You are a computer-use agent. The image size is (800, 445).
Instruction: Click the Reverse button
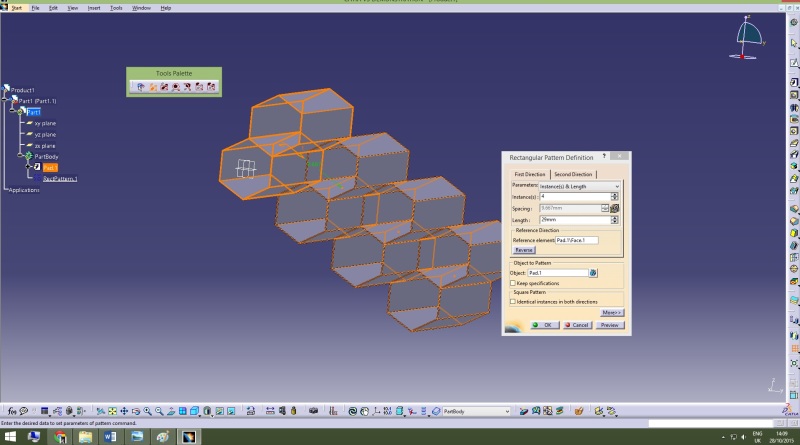click(x=523, y=250)
